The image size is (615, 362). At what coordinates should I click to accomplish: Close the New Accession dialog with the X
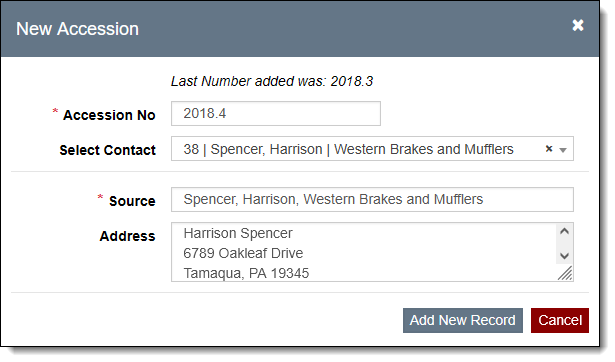[577, 25]
